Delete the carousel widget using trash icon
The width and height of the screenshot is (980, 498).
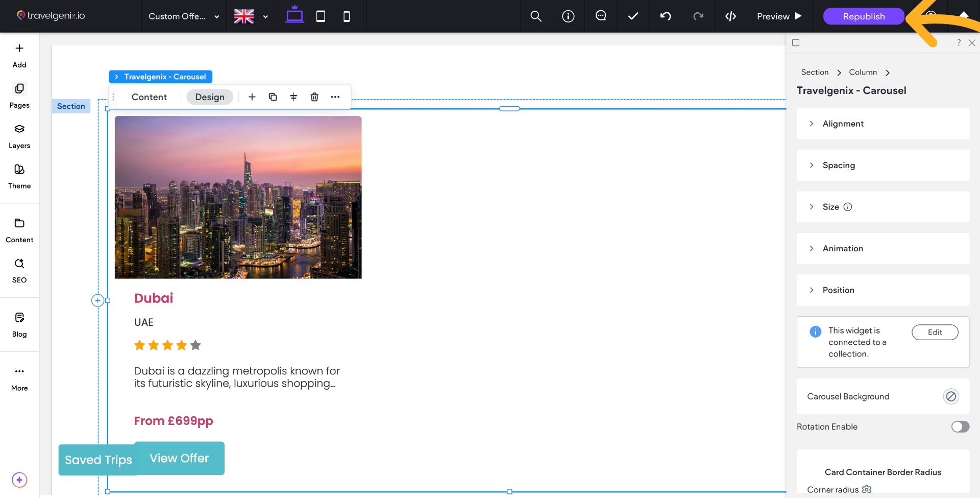[x=314, y=97]
